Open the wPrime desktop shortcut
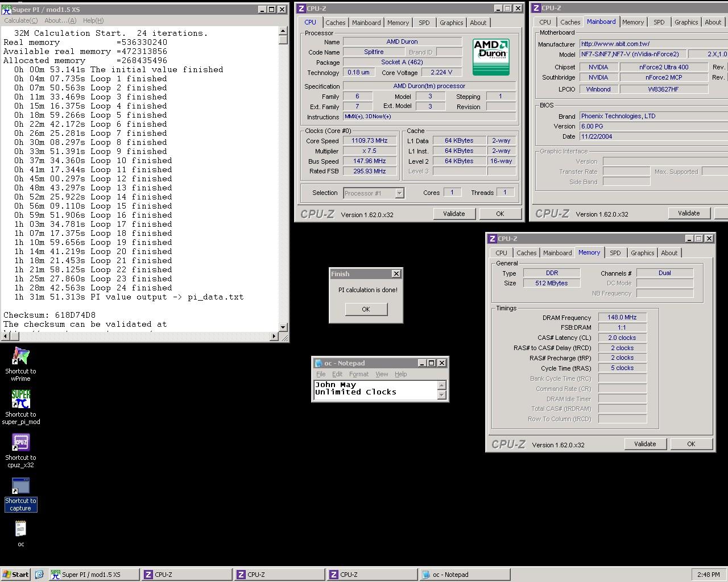This screenshot has height=582, width=728. pos(20,364)
